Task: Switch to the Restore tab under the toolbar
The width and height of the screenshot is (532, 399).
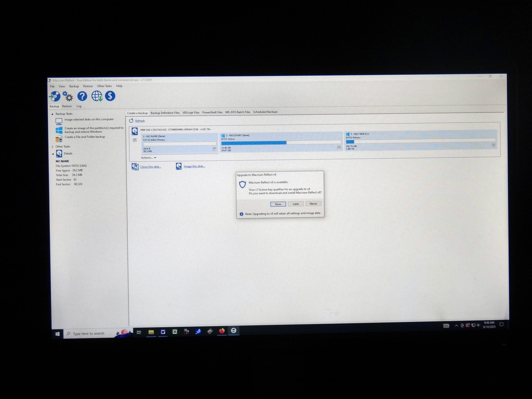Action: tap(67, 106)
